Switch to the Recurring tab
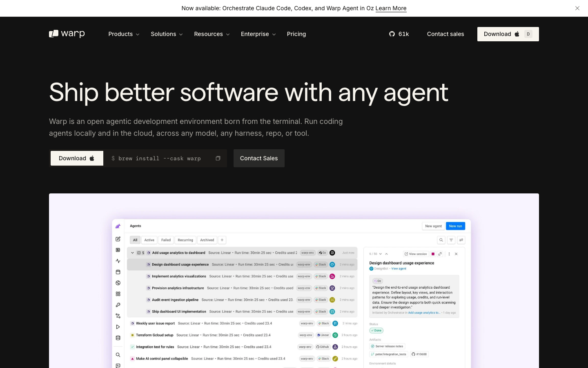588x368 pixels. (185, 240)
